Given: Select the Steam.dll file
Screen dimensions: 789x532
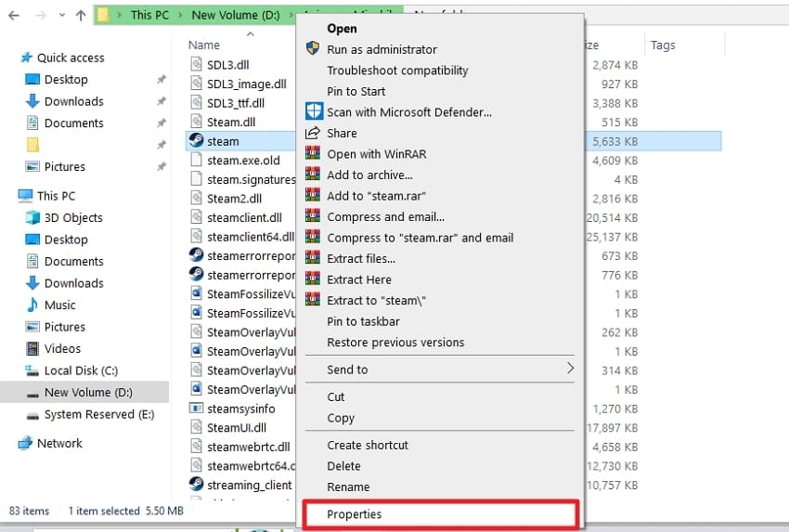Looking at the screenshot, I should [x=231, y=123].
